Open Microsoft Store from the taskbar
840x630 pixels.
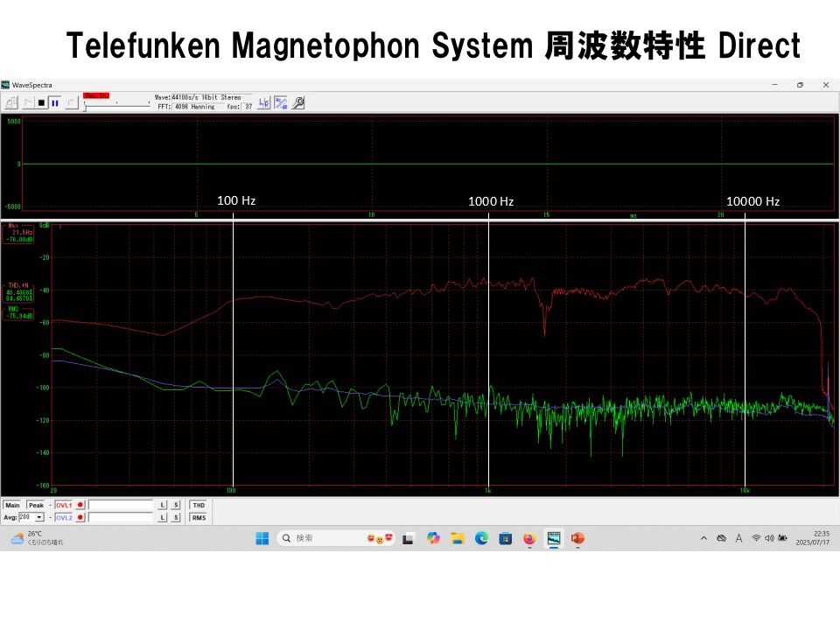[505, 538]
